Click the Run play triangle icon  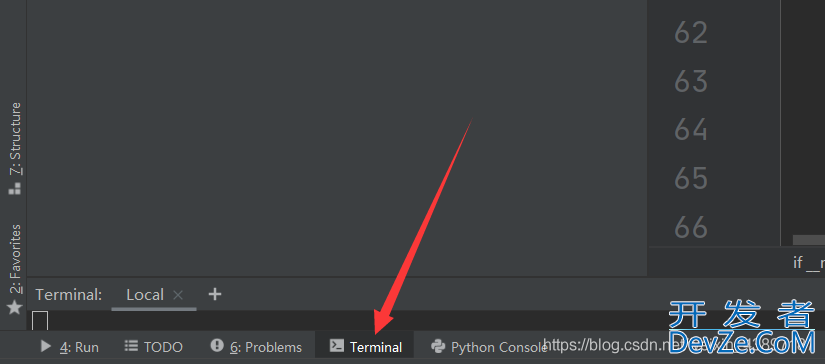pyautogui.click(x=46, y=346)
